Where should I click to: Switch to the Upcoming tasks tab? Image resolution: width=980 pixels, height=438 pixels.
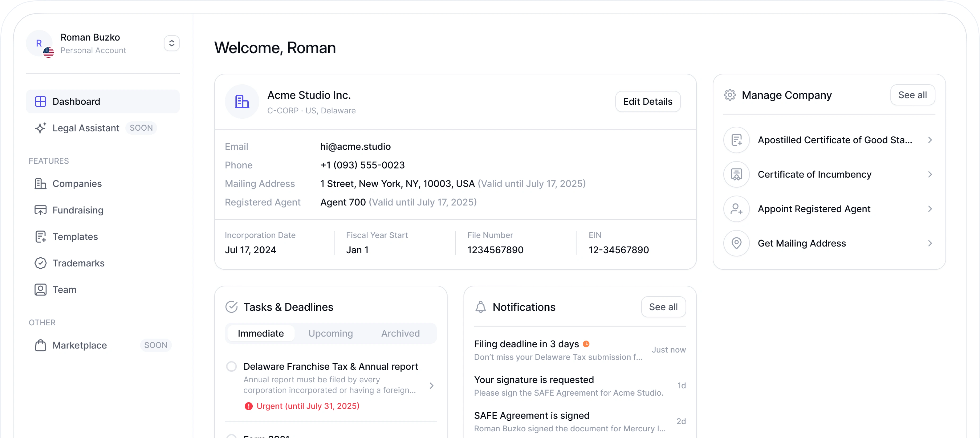[x=330, y=333]
